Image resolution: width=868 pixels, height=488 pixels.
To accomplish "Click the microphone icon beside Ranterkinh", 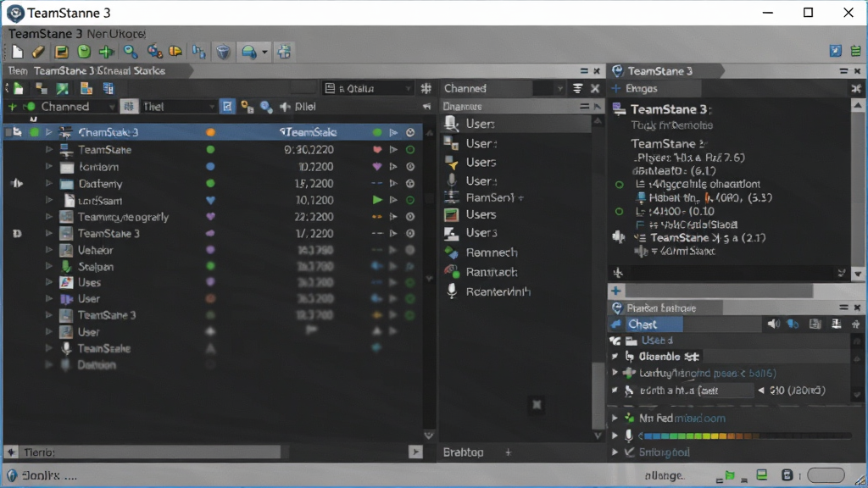I will 452,291.
